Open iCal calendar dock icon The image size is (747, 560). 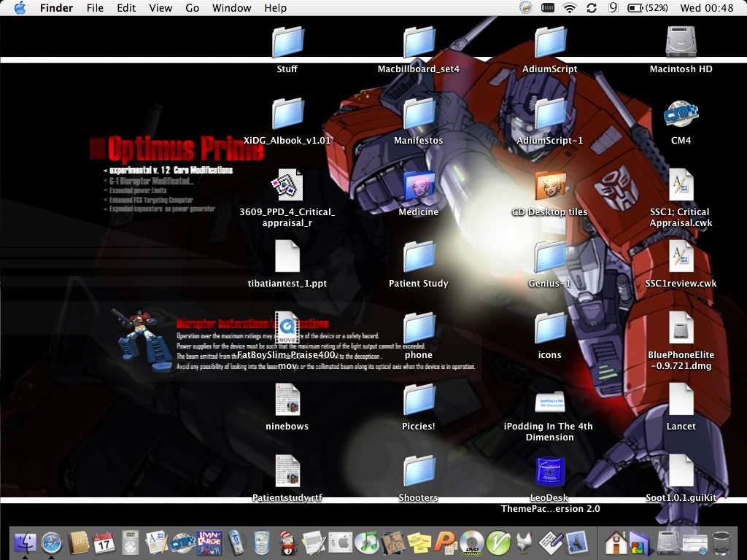pyautogui.click(x=104, y=542)
